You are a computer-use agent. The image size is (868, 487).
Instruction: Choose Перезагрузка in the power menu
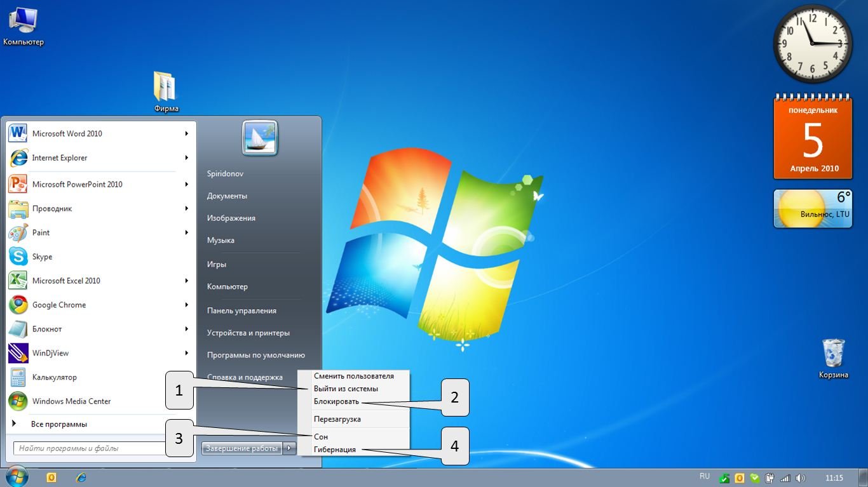point(337,419)
